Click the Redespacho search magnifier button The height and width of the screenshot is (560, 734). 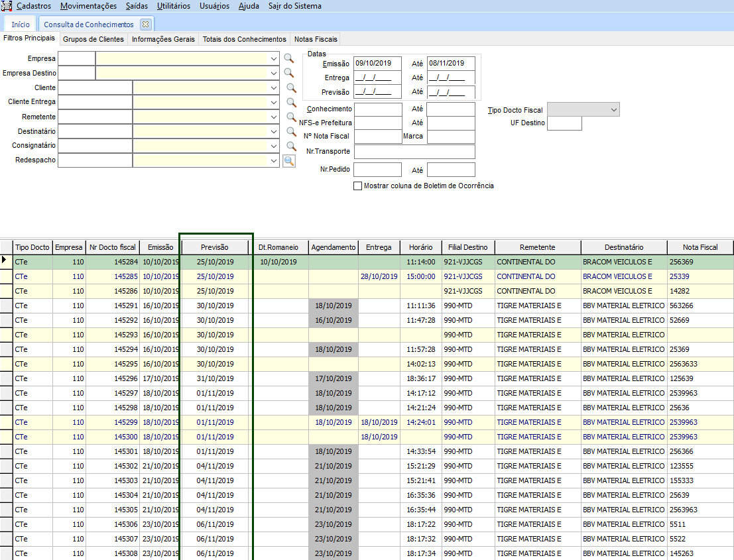[x=289, y=160]
